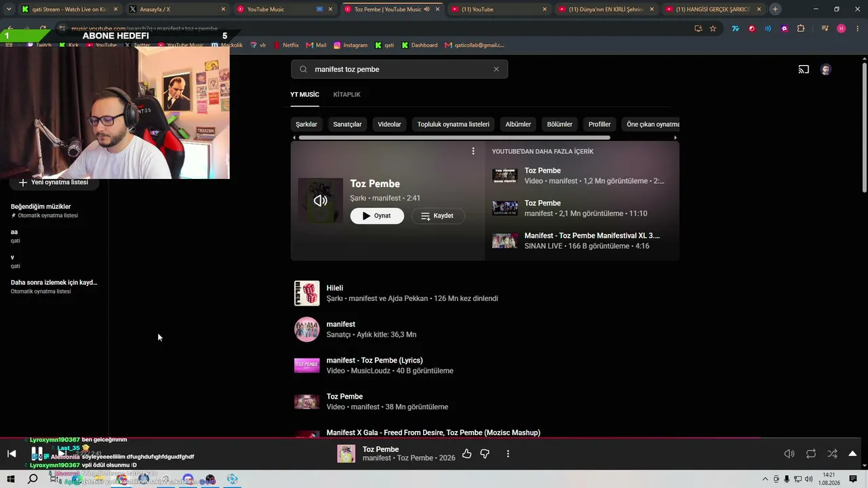This screenshot has height=488, width=868.
Task: Click the left arrow of the filter chip scrollbar
Action: click(294, 138)
